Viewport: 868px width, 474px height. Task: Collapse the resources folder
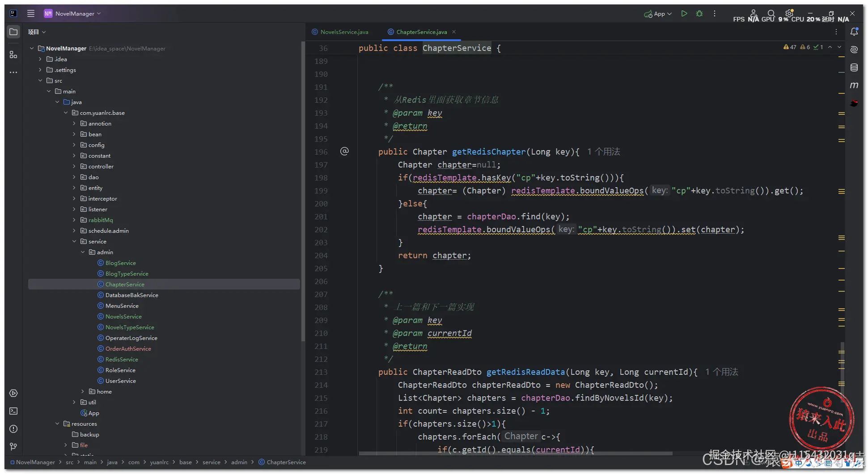[x=57, y=424]
